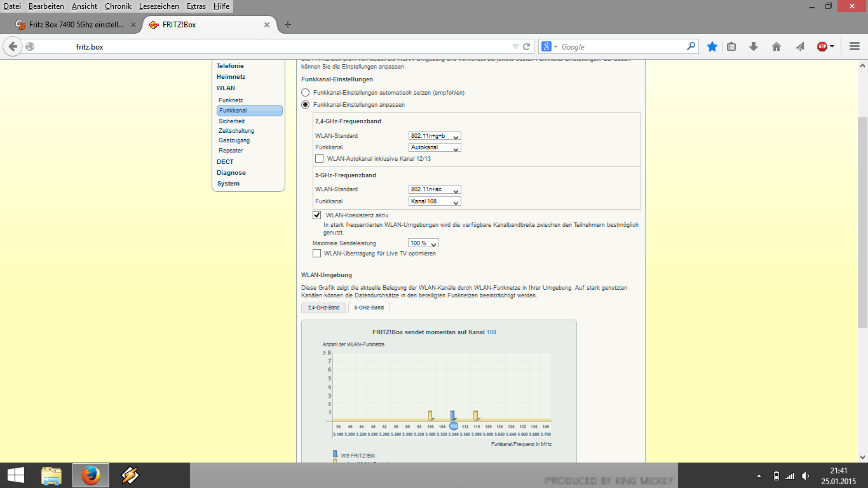Click the site identity globe icon
This screenshot has width=868, height=488.
click(30, 46)
